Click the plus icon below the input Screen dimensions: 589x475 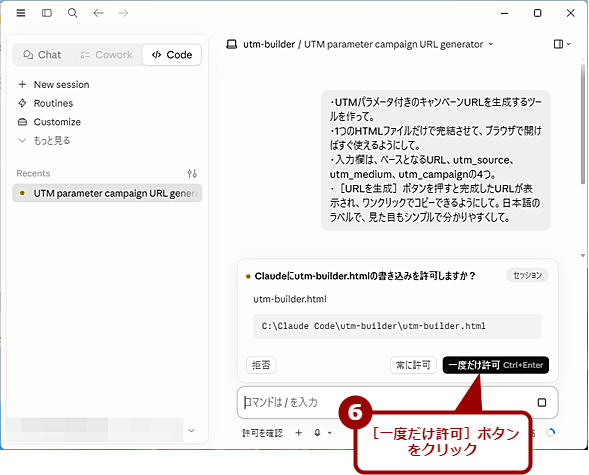click(299, 433)
